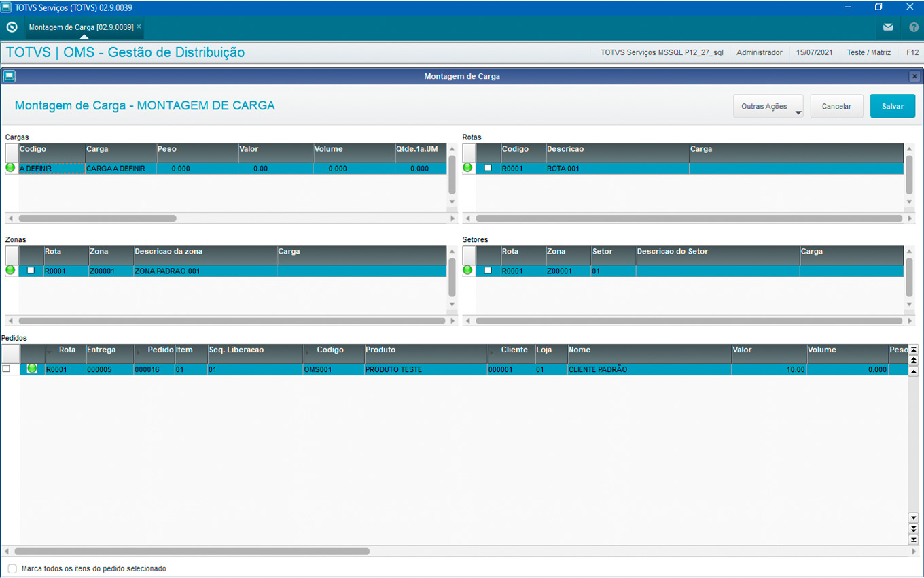Click the Cargas grid up arrow
Image resolution: width=924 pixels, height=578 pixels.
click(452, 149)
